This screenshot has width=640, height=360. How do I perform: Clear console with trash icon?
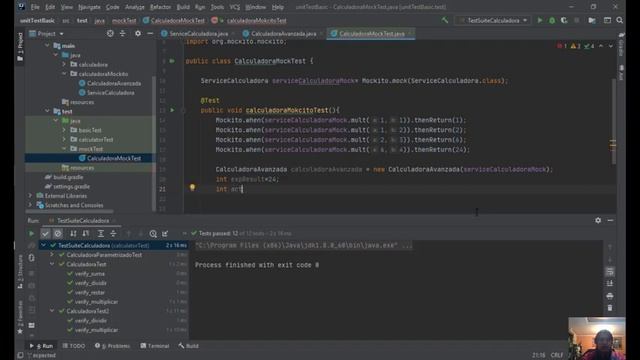pos(610,308)
